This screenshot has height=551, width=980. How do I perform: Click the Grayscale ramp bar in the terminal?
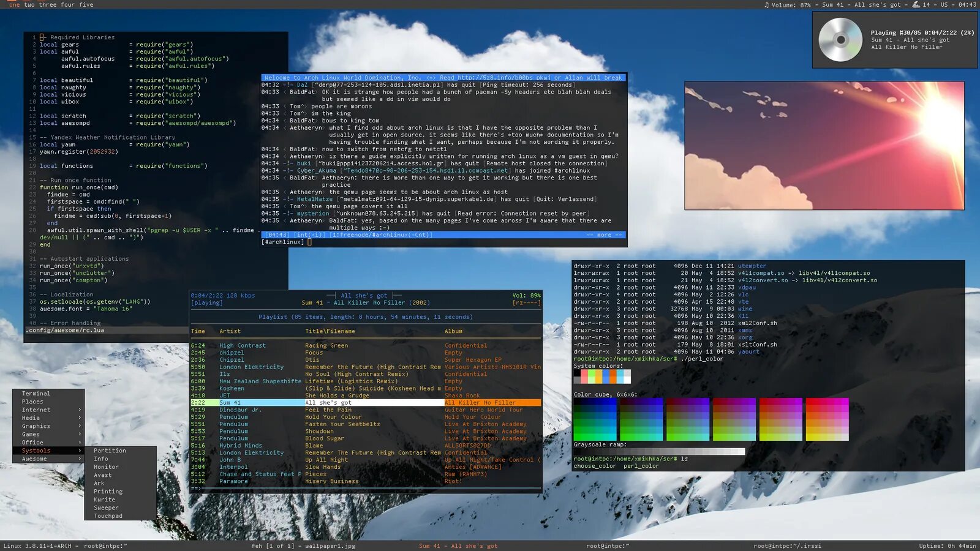(659, 452)
